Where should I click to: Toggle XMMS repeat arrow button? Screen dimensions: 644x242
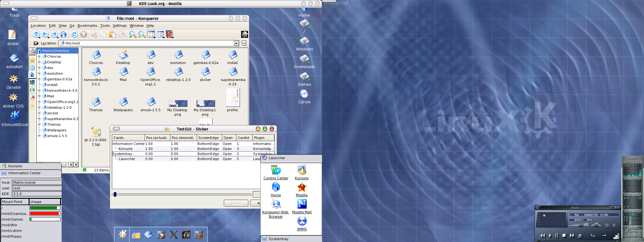click(x=604, y=235)
